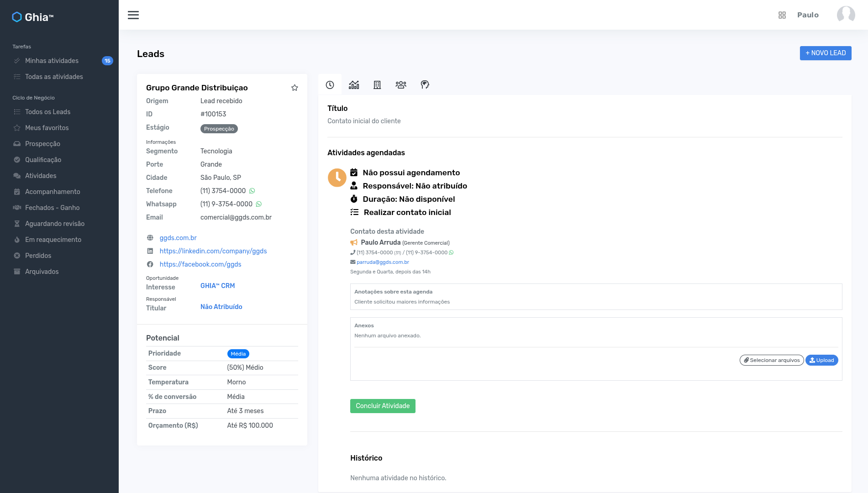This screenshot has height=493, width=868.
Task: Click the apps grid icon near Paulo
Action: click(782, 15)
